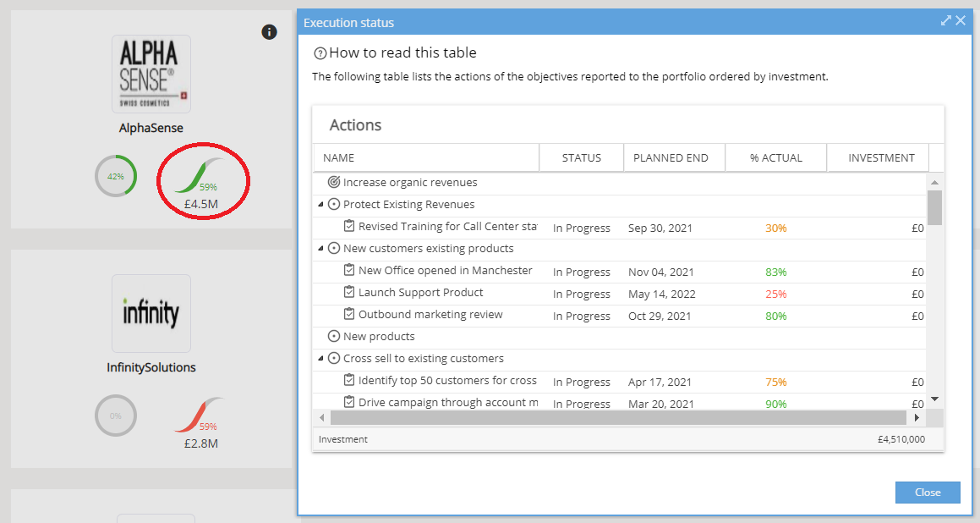Collapse Protect Existing Revenues row

tap(320, 205)
